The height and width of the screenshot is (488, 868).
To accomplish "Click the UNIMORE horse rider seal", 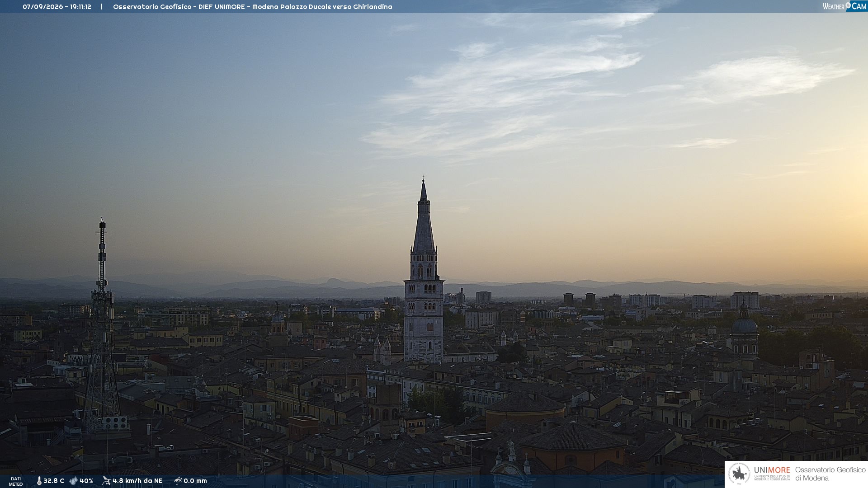I will 739,474.
